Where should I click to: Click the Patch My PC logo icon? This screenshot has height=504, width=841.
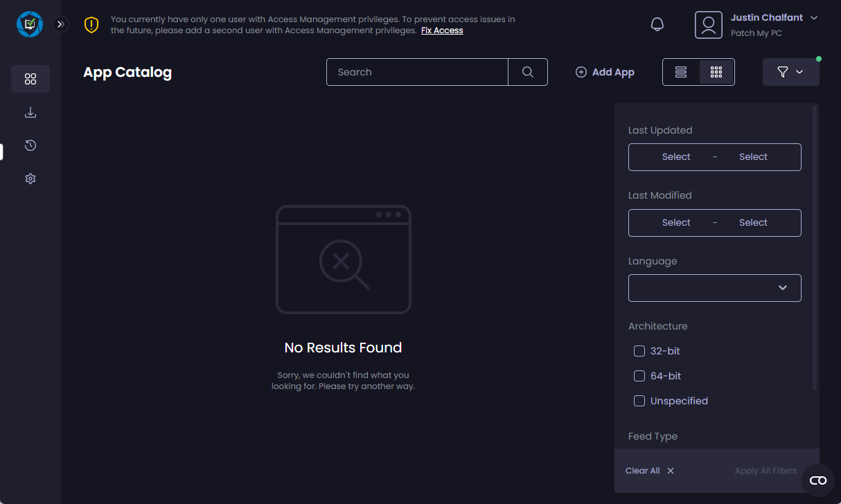pyautogui.click(x=30, y=24)
